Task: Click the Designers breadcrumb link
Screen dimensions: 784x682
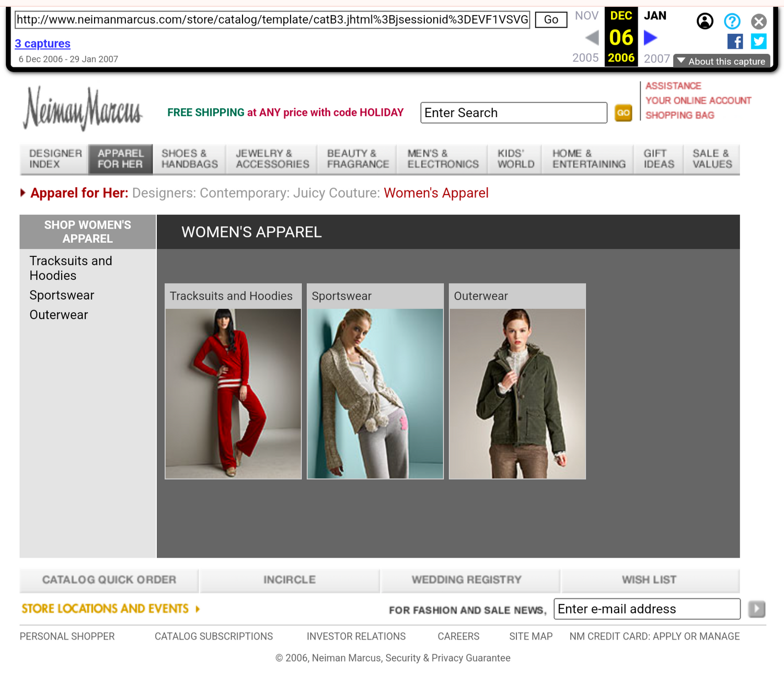Action: [x=164, y=193]
